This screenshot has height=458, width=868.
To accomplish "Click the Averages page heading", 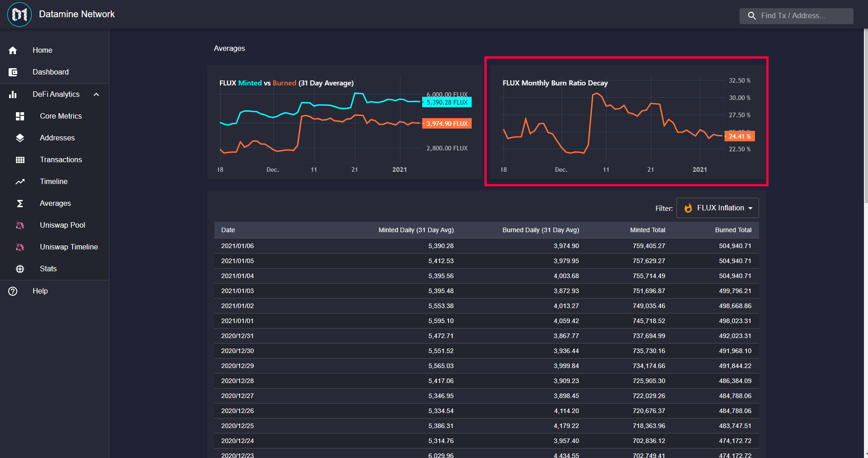I will click(229, 49).
